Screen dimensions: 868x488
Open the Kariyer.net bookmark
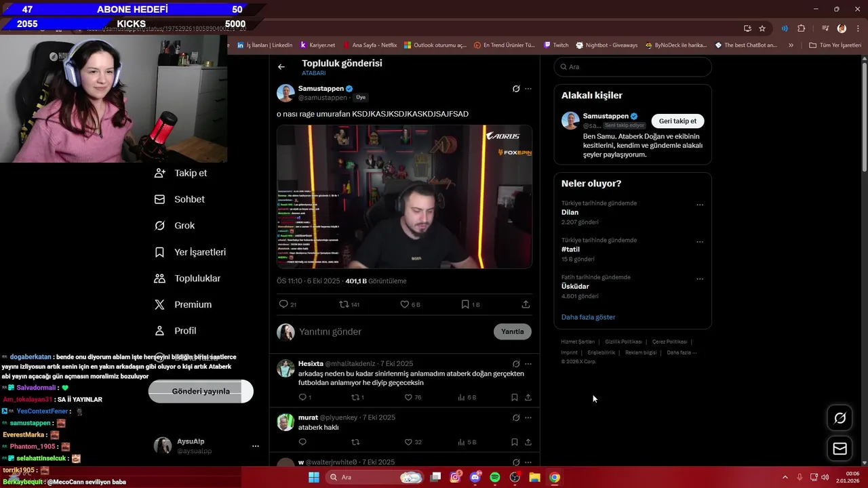pyautogui.click(x=317, y=45)
